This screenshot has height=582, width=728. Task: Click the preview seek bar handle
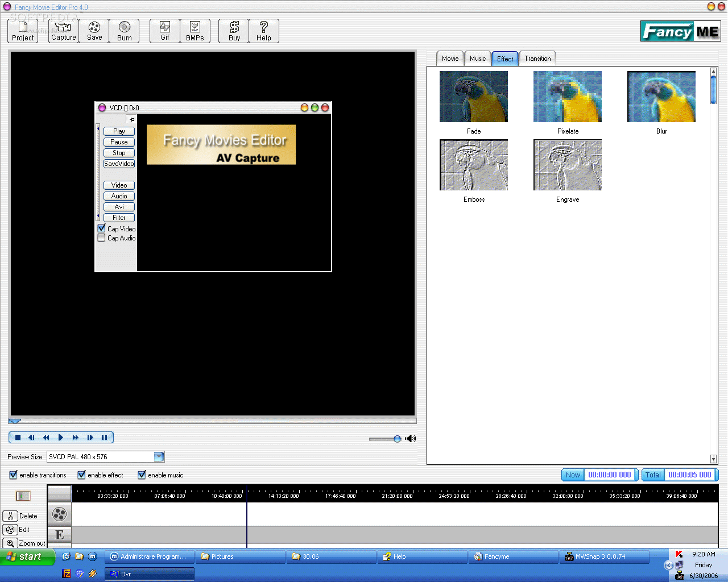(15, 421)
